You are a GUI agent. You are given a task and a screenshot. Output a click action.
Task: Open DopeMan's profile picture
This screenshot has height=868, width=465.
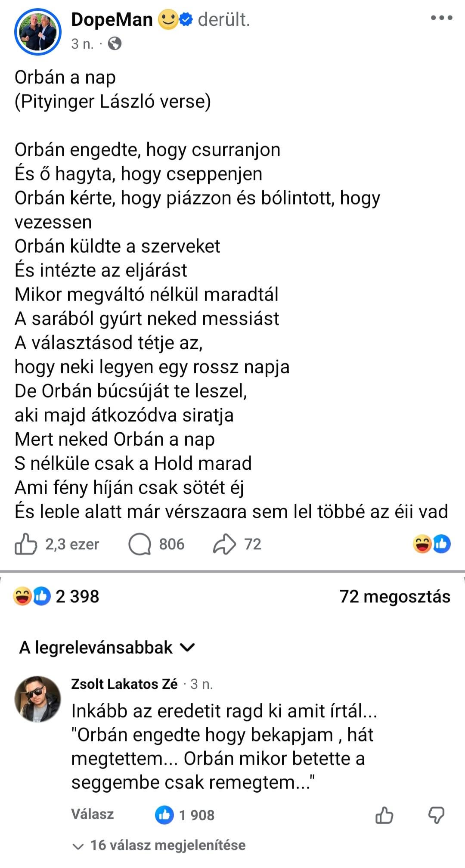tap(38, 31)
